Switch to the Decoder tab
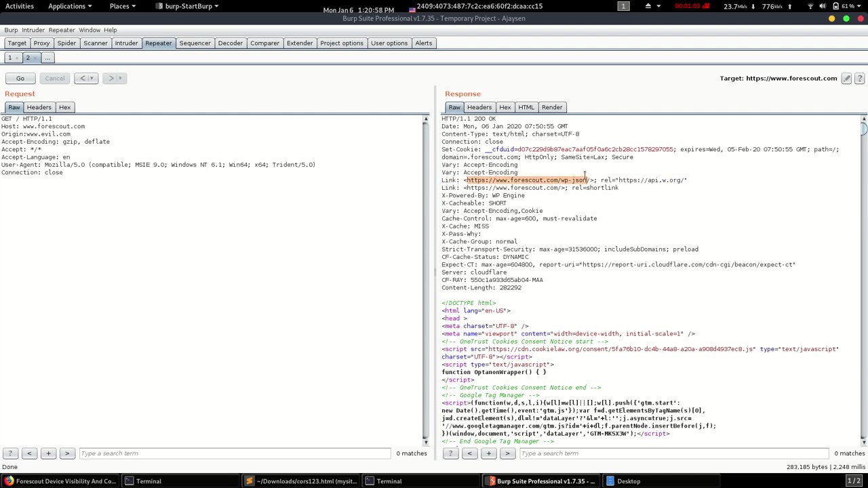This screenshot has height=488, width=868. click(230, 43)
